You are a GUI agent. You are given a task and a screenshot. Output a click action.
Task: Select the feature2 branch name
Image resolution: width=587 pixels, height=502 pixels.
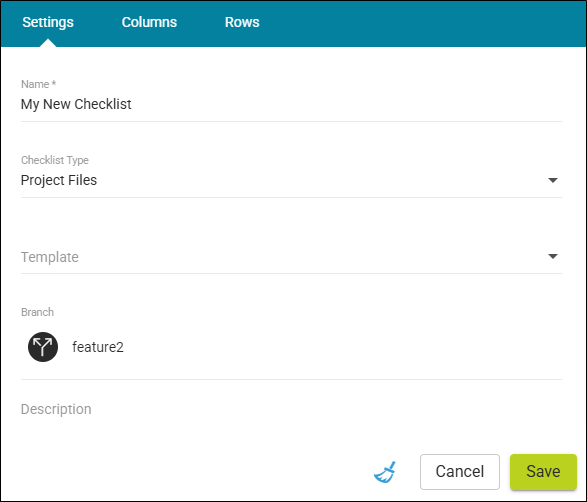pyautogui.click(x=98, y=347)
